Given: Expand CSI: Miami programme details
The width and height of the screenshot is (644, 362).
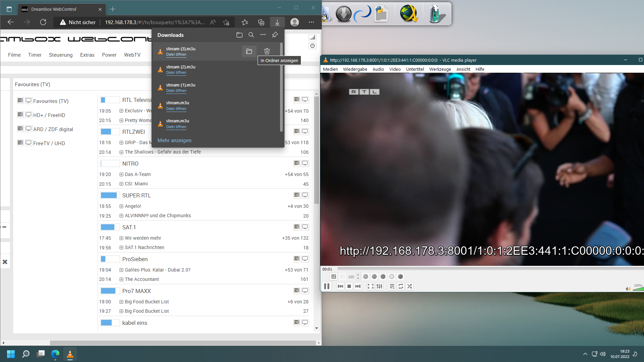Looking at the screenshot, I should pos(121,184).
